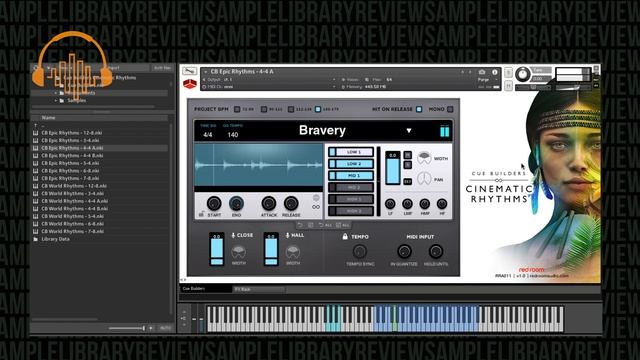This screenshot has width=640, height=360.
Task: Click the End knob
Action: coord(236,203)
